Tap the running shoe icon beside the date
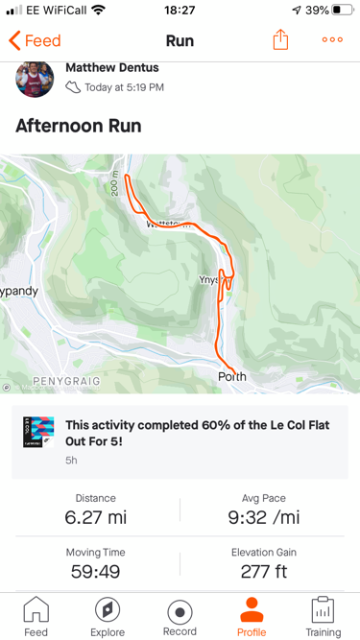This screenshot has height=640, width=360. coord(73,87)
